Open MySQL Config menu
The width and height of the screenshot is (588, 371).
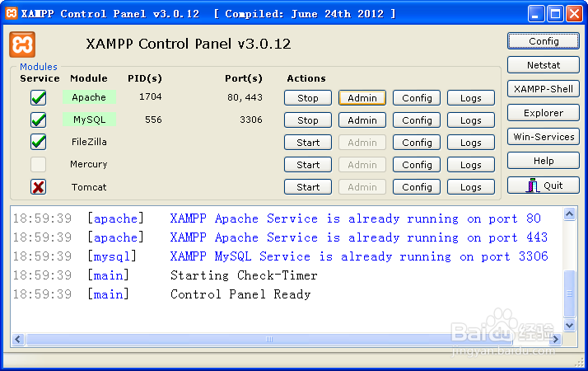417,120
